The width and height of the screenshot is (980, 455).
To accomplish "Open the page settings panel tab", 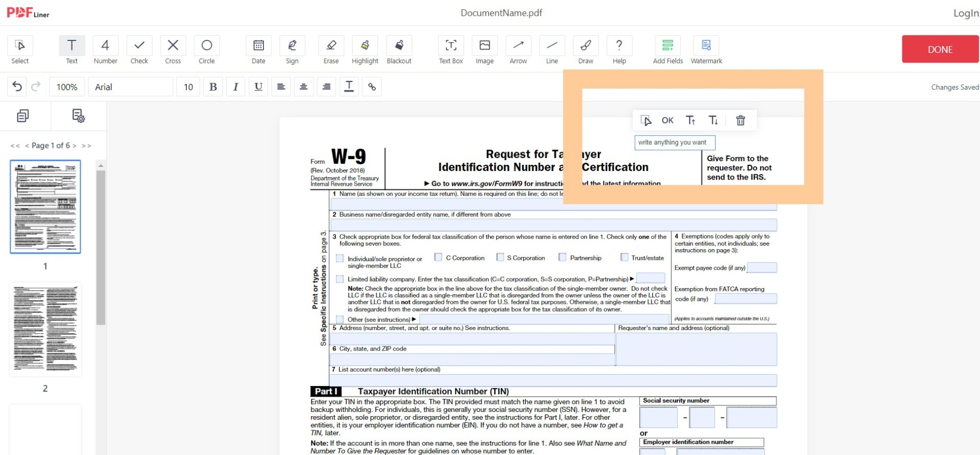I will coord(78,116).
